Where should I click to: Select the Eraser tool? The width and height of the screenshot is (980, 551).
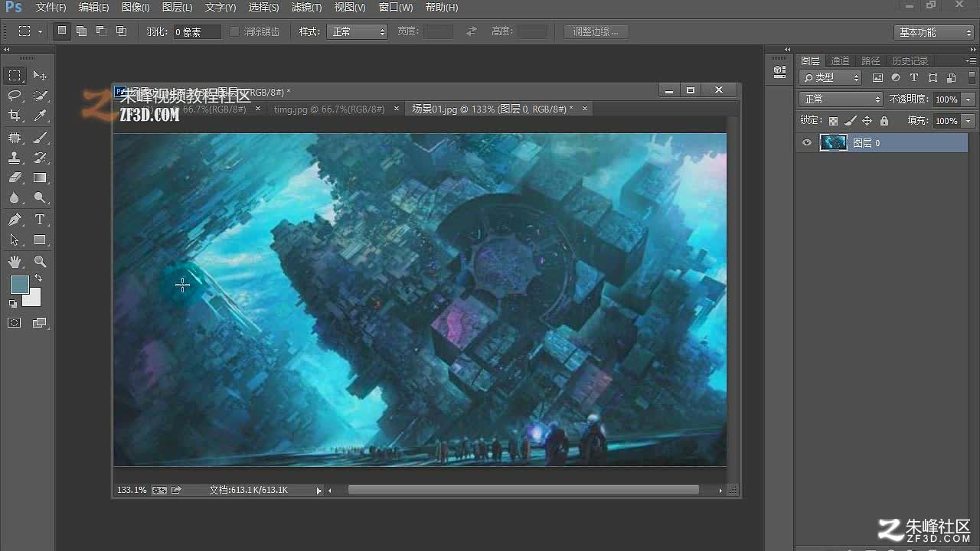(x=15, y=178)
